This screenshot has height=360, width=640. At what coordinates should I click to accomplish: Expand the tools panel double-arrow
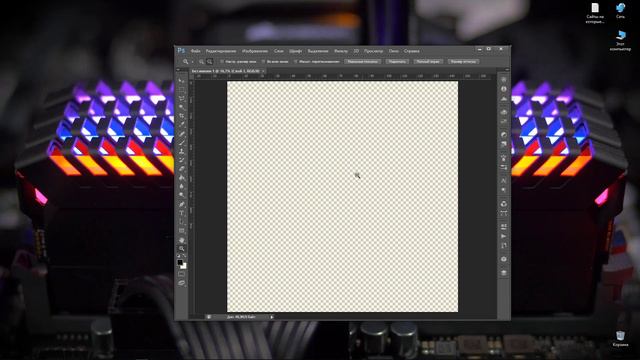point(178,70)
